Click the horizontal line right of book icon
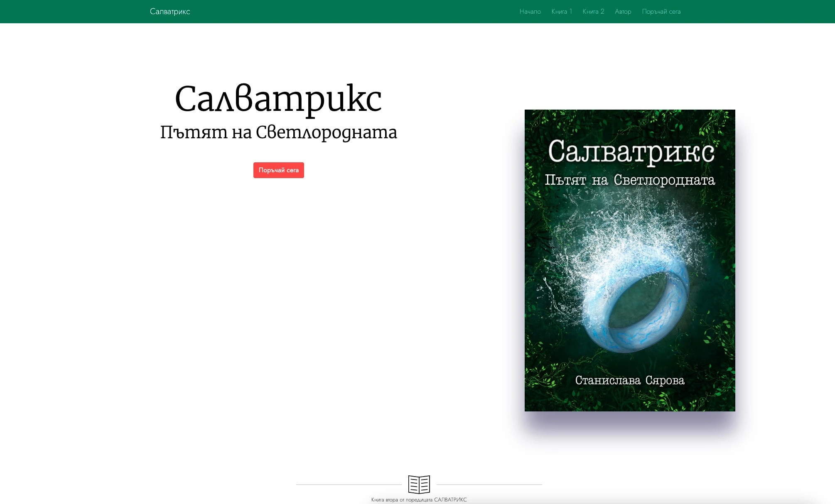The image size is (835, 504). (x=489, y=484)
